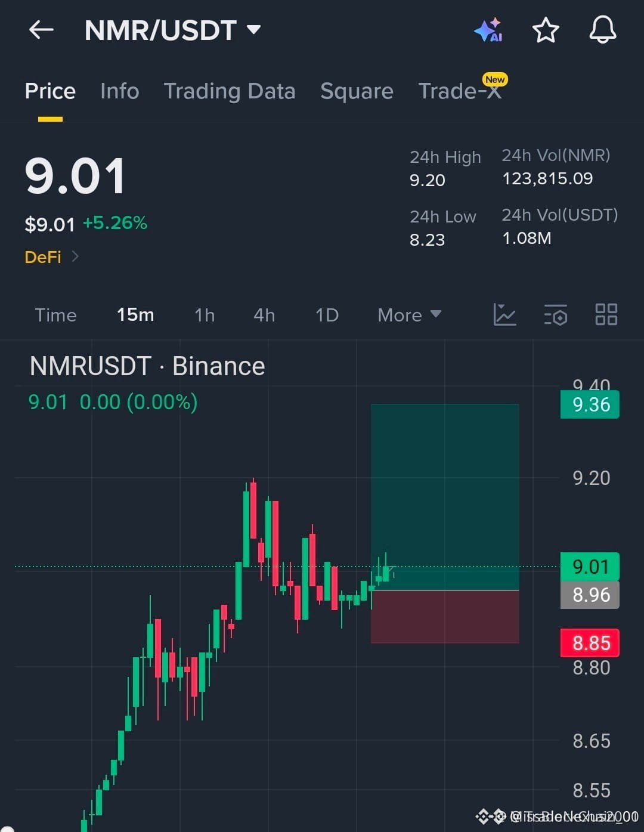The image size is (644, 832).
Task: Open the More timeframes dropdown
Action: click(410, 315)
